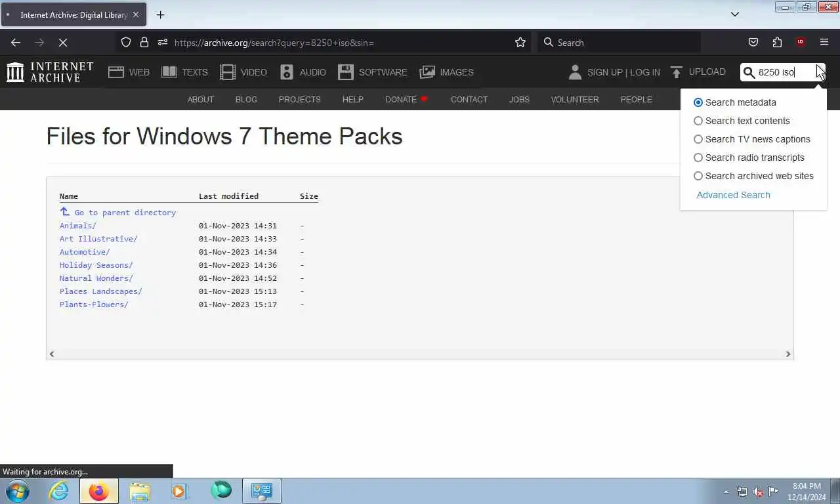Image resolution: width=840 pixels, height=504 pixels.
Task: Open the Automotive/ folder
Action: point(85,252)
